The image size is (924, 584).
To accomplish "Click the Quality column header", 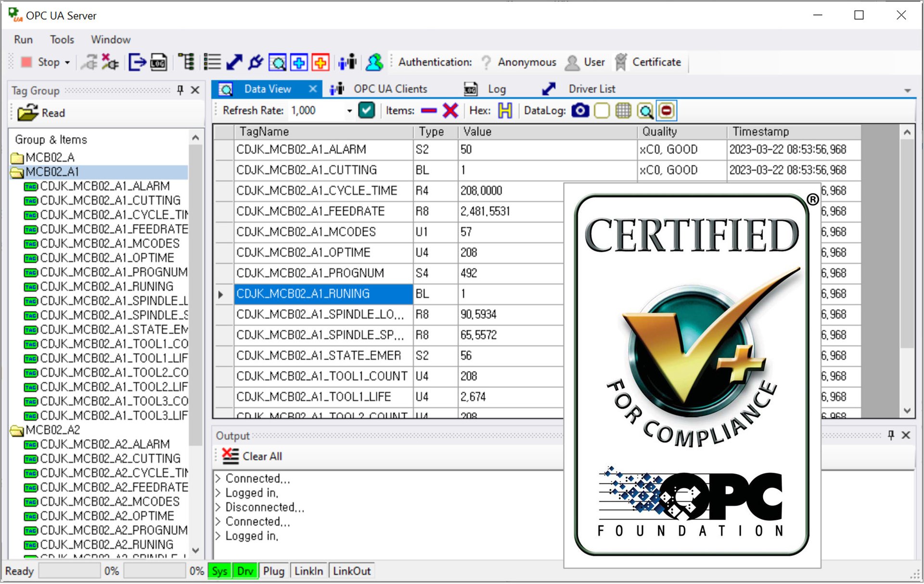I will [x=682, y=132].
